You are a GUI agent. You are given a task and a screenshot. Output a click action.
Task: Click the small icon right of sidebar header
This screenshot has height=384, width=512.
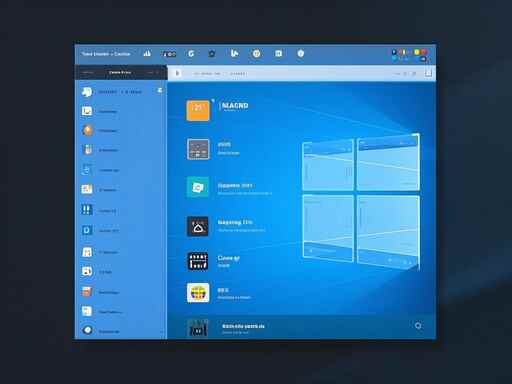point(160,90)
